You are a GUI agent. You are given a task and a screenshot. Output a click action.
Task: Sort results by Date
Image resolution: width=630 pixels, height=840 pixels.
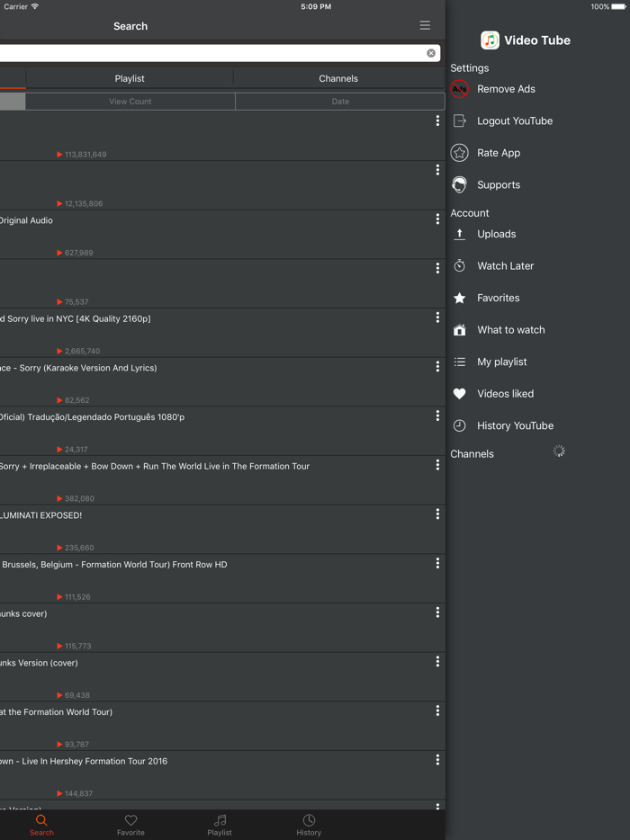click(339, 101)
